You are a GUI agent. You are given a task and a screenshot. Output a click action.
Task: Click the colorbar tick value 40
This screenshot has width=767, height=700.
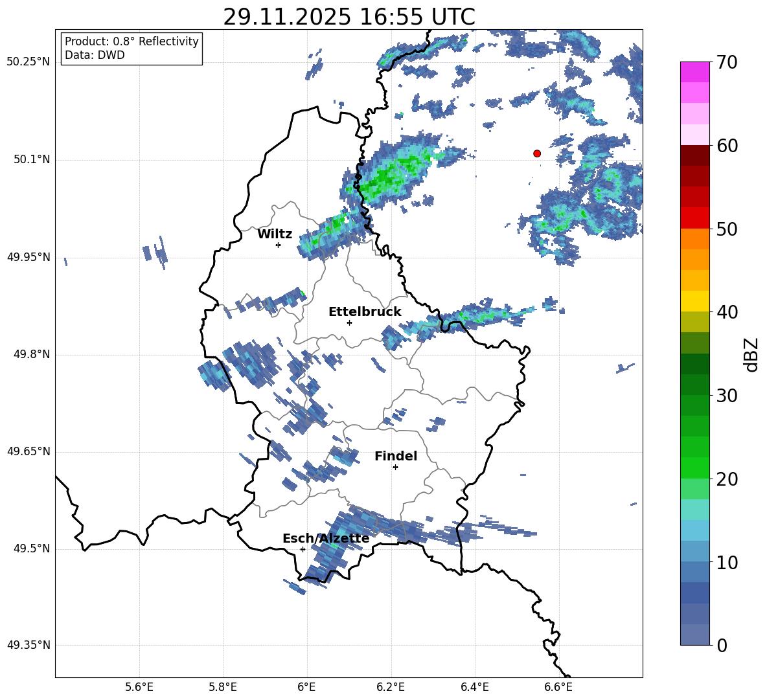click(x=727, y=312)
